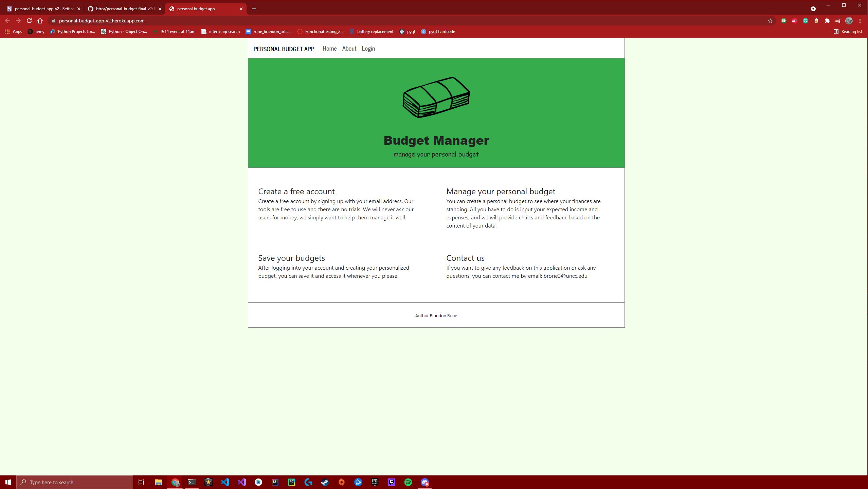Open Chrome's three-dot menu
868x489 pixels.
(860, 21)
